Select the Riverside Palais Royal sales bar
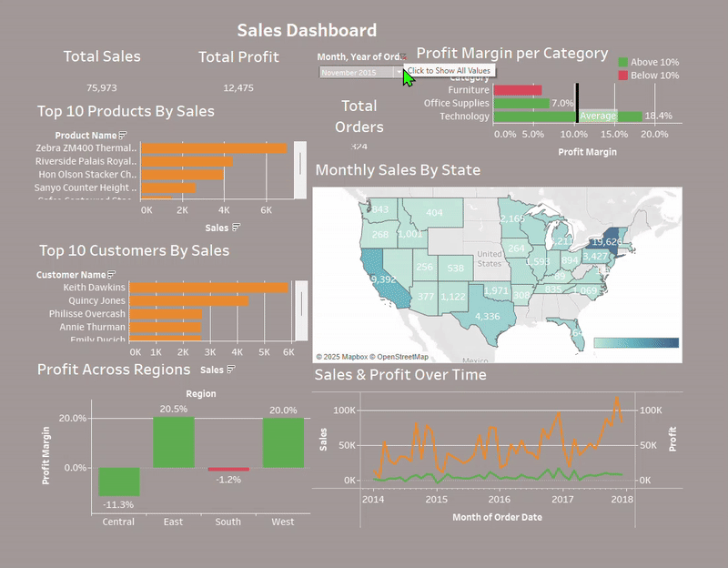This screenshot has height=568, width=728. pyautogui.click(x=187, y=162)
